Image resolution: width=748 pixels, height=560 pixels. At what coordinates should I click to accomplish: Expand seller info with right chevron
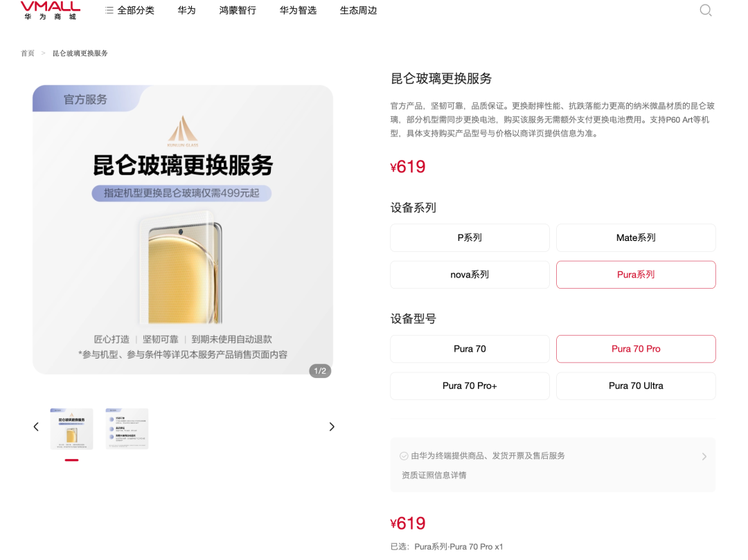704,457
